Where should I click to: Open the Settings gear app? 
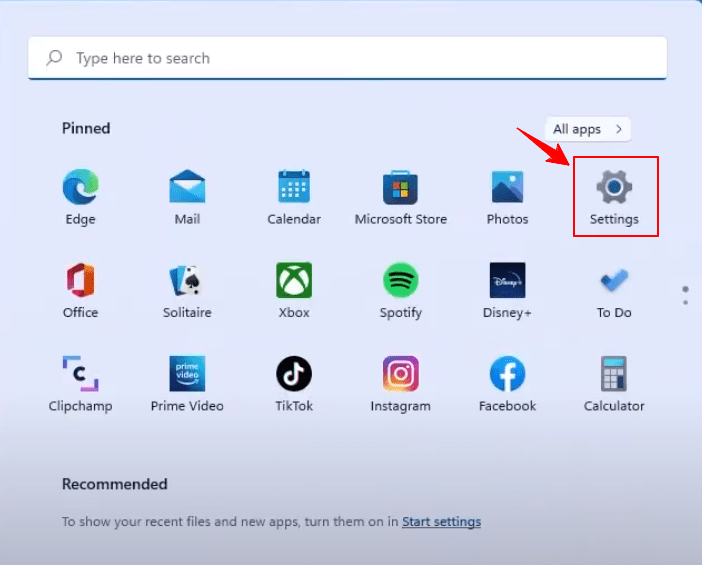[614, 197]
